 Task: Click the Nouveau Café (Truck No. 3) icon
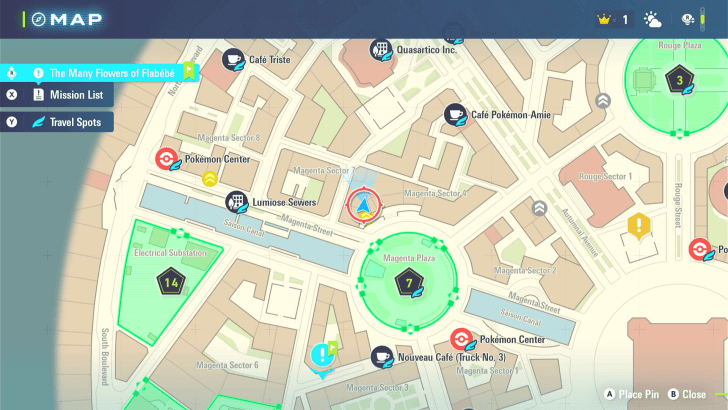(x=382, y=357)
